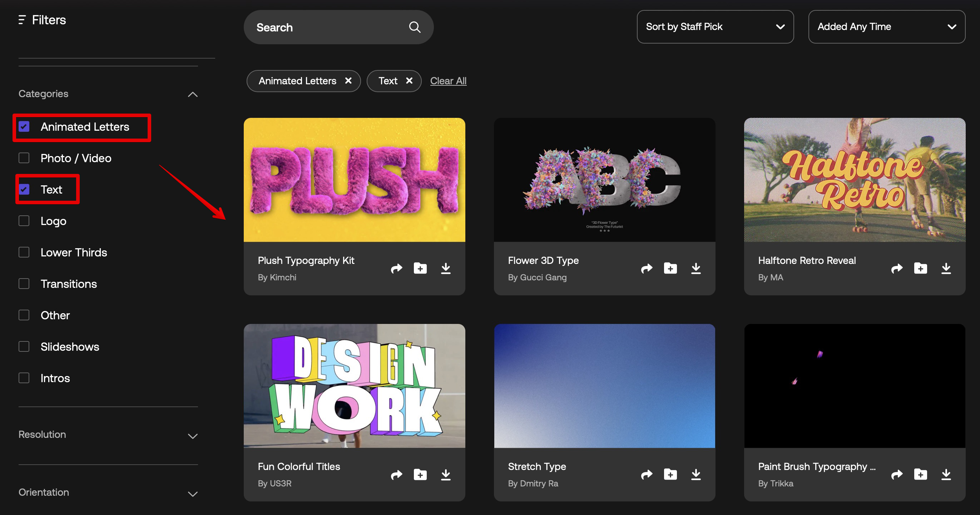The image size is (980, 515).
Task: Add Halftone Retro Reveal to a folder
Action: [920, 268]
